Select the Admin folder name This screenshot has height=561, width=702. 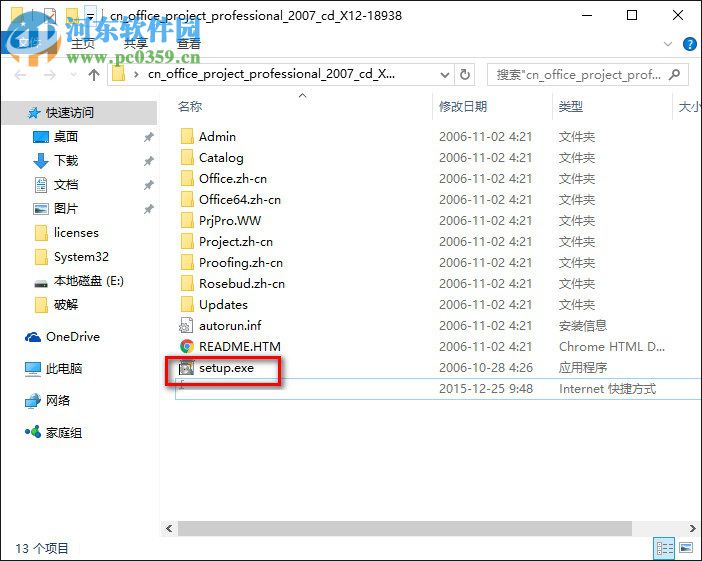(x=217, y=137)
